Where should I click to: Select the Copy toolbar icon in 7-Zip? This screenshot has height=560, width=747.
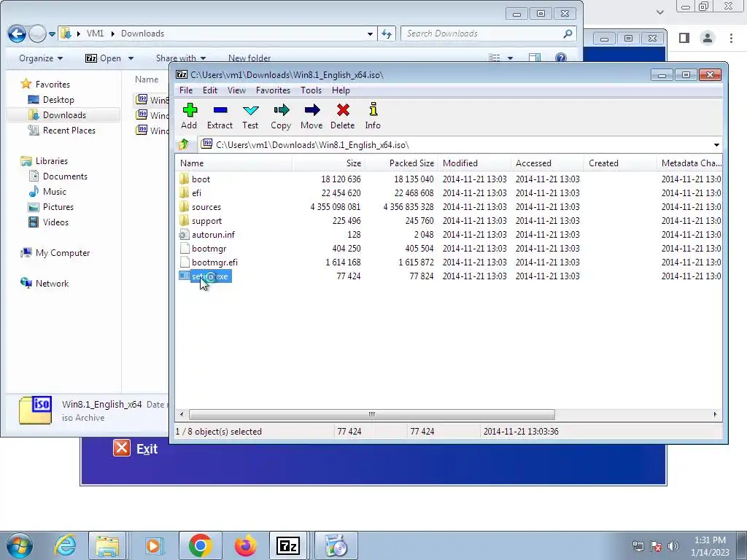click(281, 116)
